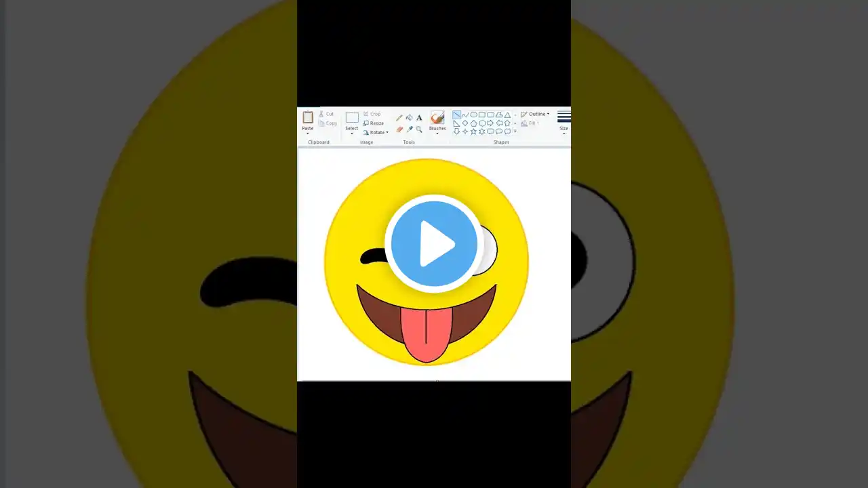Open the Size dropdown arrow

(564, 134)
